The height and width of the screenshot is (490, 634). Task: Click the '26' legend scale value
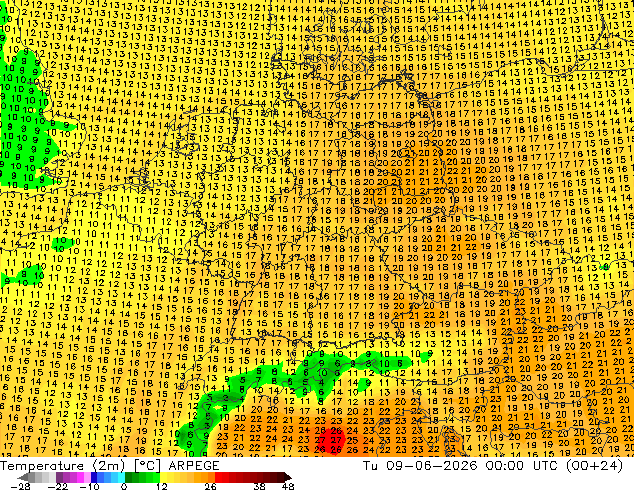[210, 486]
